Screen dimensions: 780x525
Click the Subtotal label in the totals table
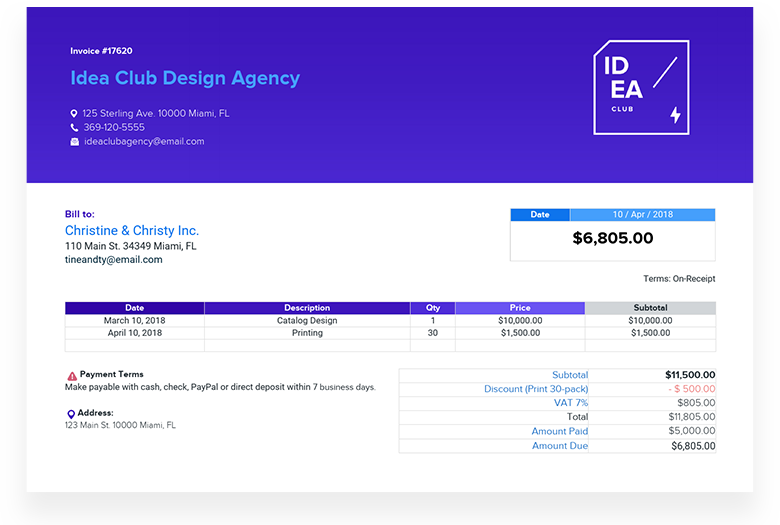(x=570, y=375)
